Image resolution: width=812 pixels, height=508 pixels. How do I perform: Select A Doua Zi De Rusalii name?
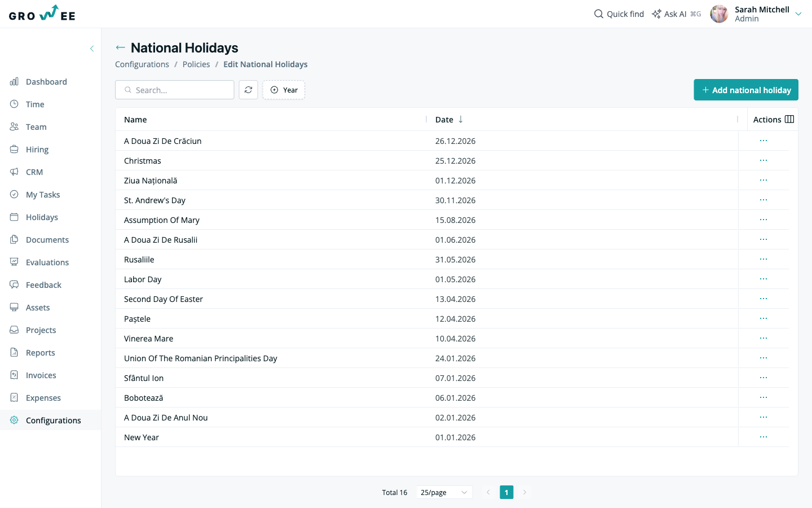pos(161,240)
